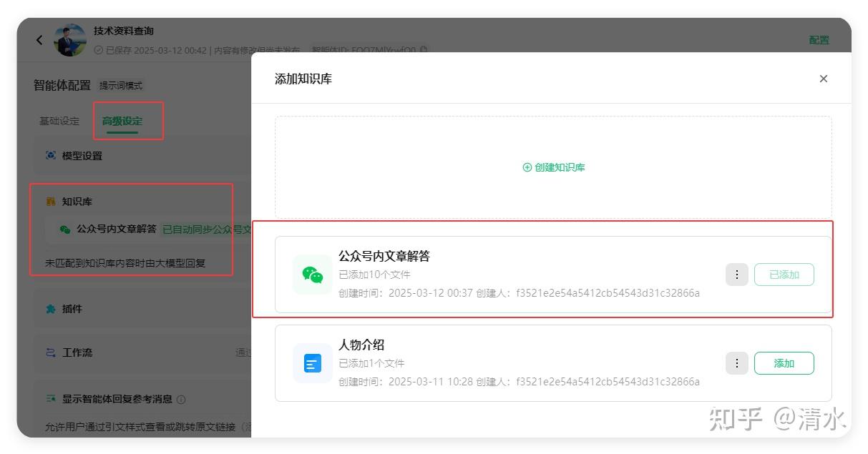Image resolution: width=868 pixels, height=454 pixels.
Task: Click green text 已自动同步公众号文
Action: (x=207, y=230)
